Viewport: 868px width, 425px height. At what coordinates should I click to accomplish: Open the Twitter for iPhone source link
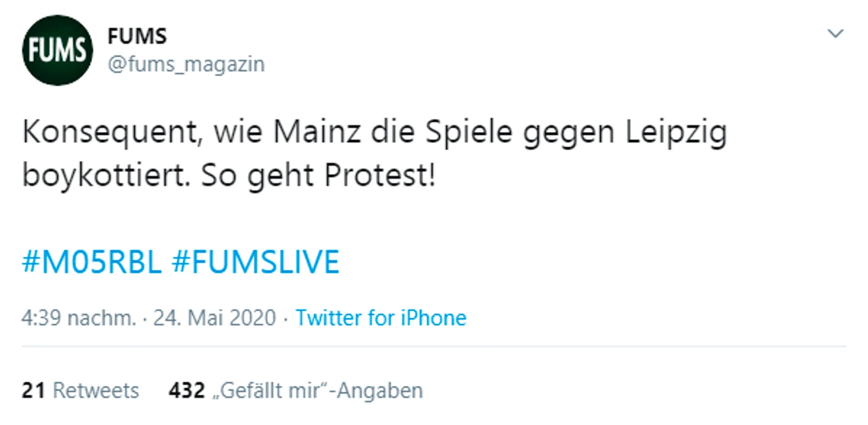381,318
